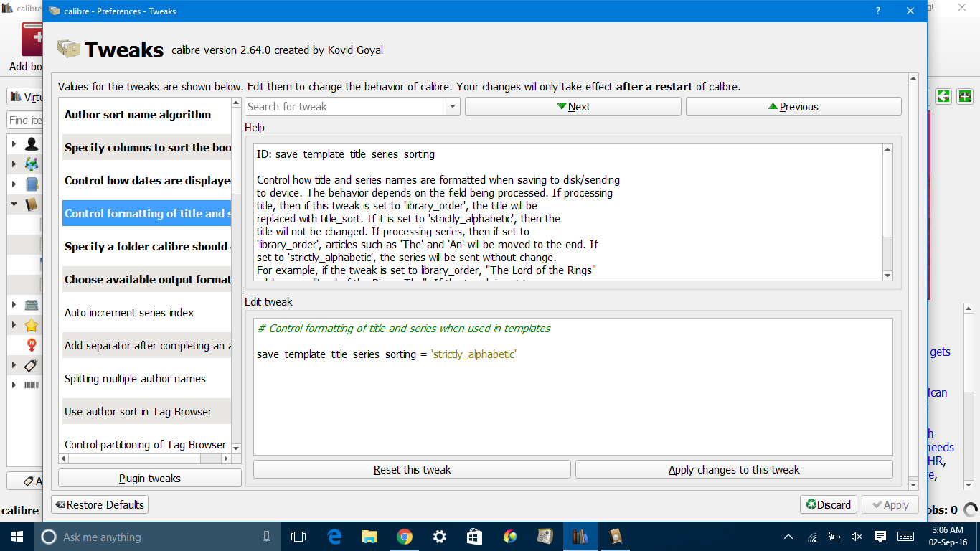Click Reset this tweak
Image resolution: width=980 pixels, height=551 pixels.
412,470
